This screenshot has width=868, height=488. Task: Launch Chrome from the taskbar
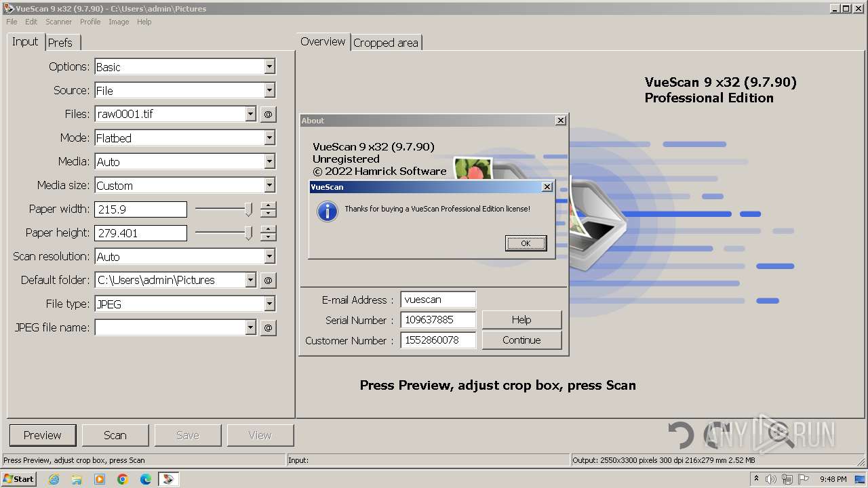click(123, 479)
